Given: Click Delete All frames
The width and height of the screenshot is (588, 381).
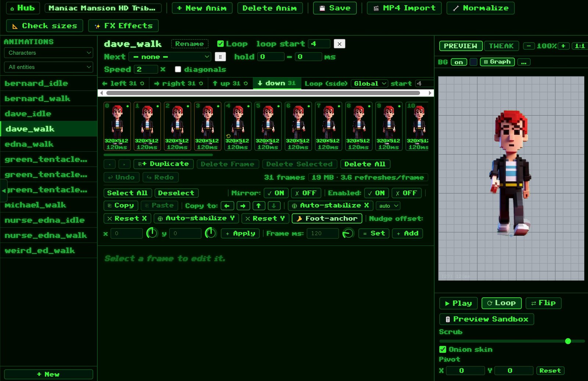Looking at the screenshot, I should click(365, 164).
